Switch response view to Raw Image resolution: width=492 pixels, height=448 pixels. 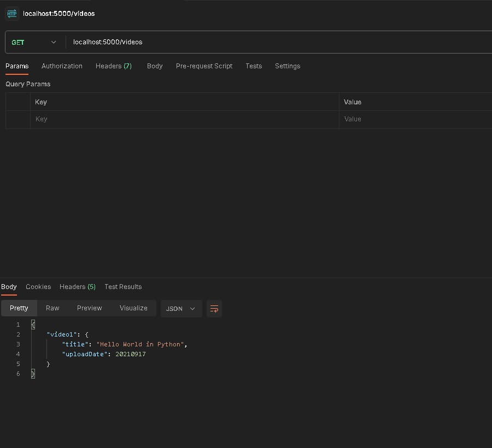coord(52,308)
